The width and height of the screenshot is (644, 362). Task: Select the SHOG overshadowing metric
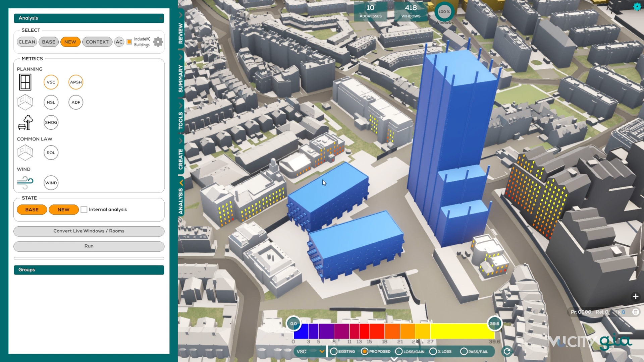[x=51, y=122]
